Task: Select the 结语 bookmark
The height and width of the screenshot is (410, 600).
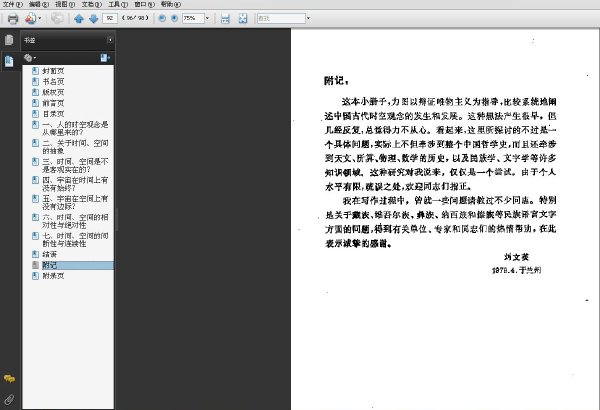Action: coord(49,254)
